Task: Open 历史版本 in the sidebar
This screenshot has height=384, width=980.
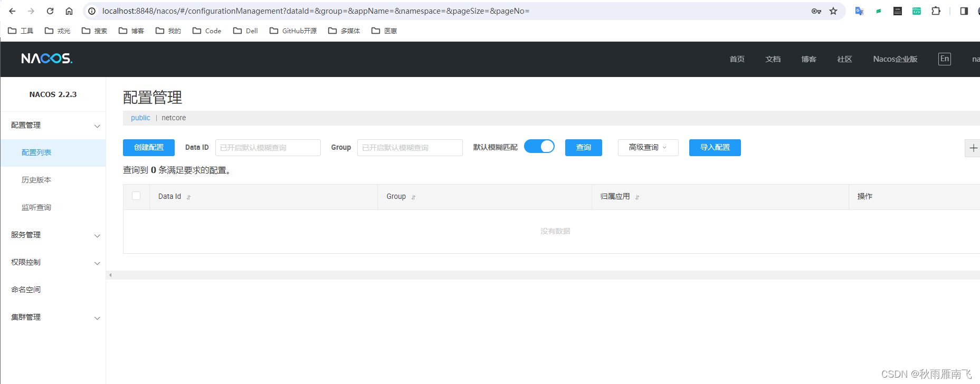Action: point(53,180)
